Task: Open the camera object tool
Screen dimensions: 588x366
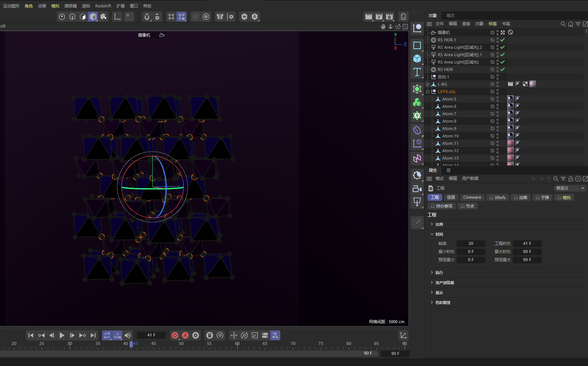Action: pos(417,189)
